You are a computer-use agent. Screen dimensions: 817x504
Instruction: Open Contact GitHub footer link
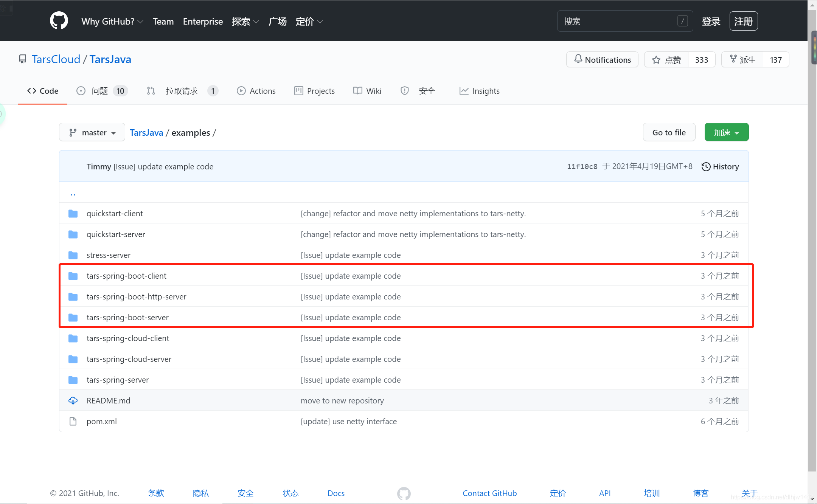coord(489,493)
